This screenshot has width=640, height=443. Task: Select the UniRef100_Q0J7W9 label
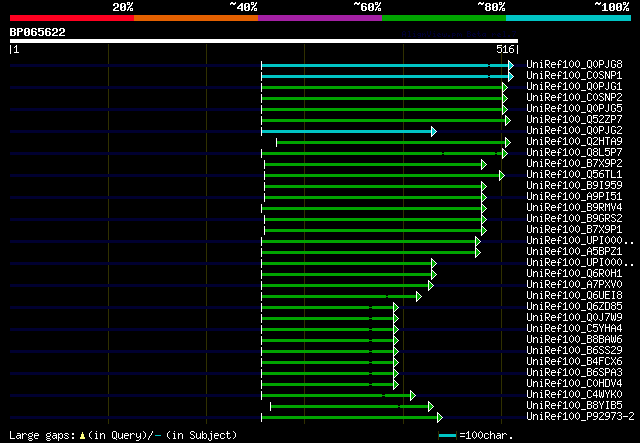(574, 318)
